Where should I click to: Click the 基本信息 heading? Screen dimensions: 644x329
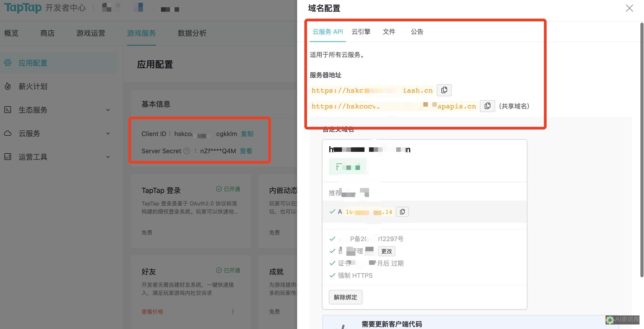[156, 104]
